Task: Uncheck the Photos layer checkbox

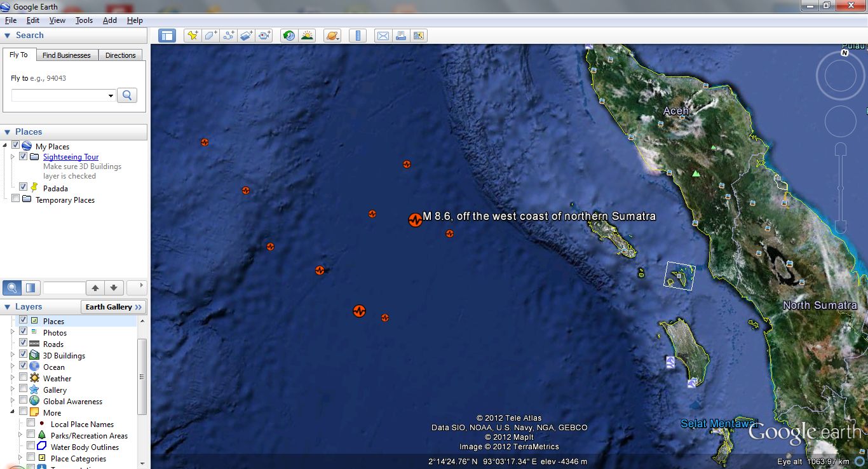Action: (x=24, y=332)
